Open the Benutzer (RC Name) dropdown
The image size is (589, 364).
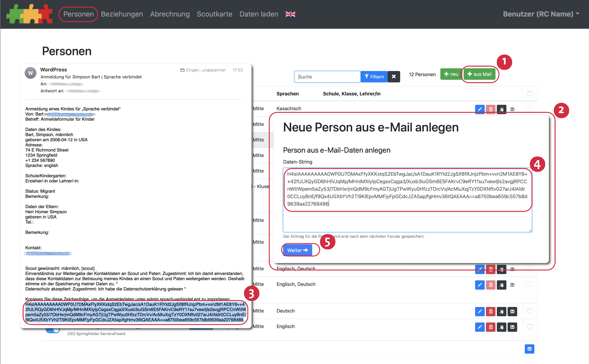coord(541,14)
